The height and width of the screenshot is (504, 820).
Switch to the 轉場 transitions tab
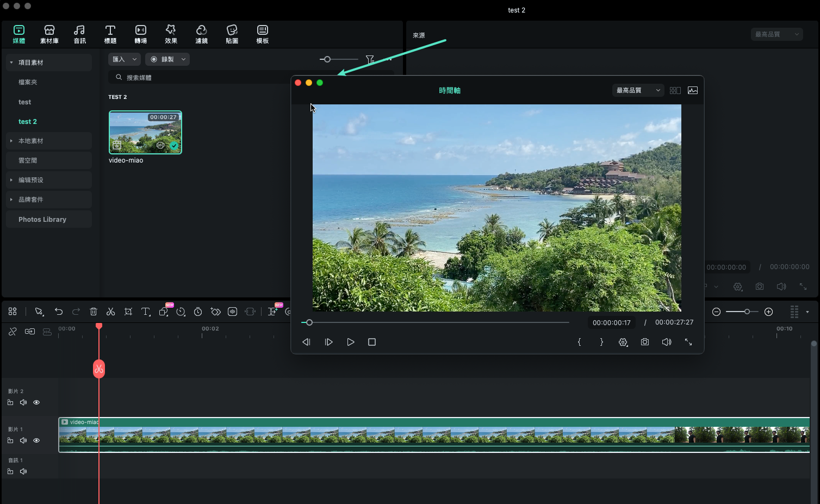pyautogui.click(x=140, y=34)
